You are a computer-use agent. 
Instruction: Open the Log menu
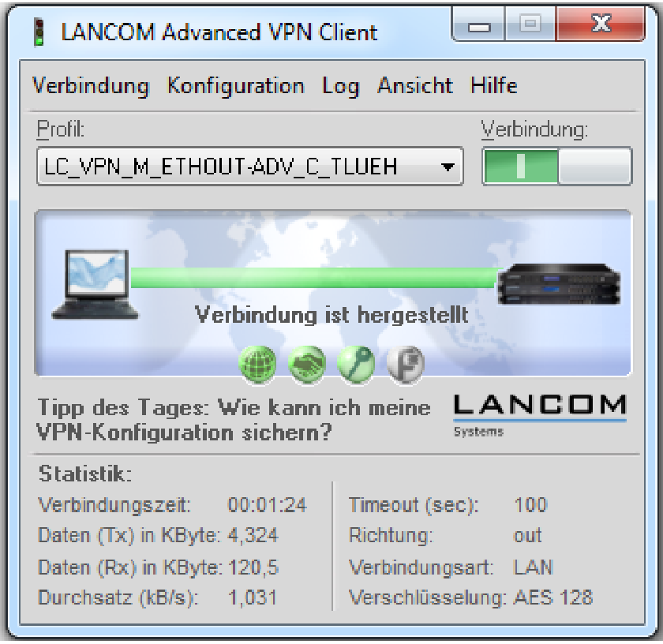[x=340, y=86]
